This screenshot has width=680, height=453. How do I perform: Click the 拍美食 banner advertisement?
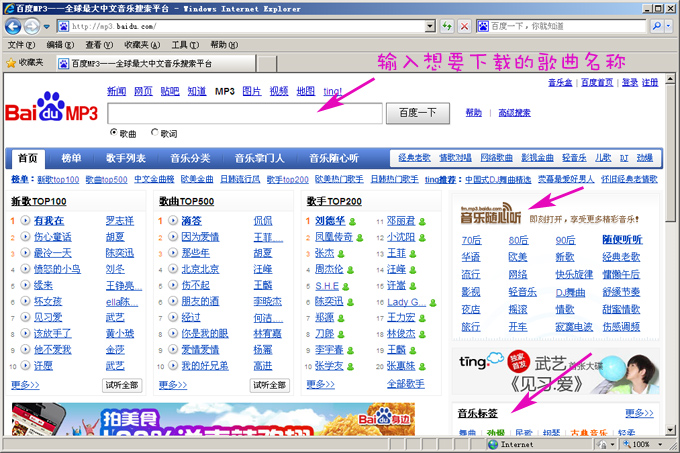[x=213, y=419]
